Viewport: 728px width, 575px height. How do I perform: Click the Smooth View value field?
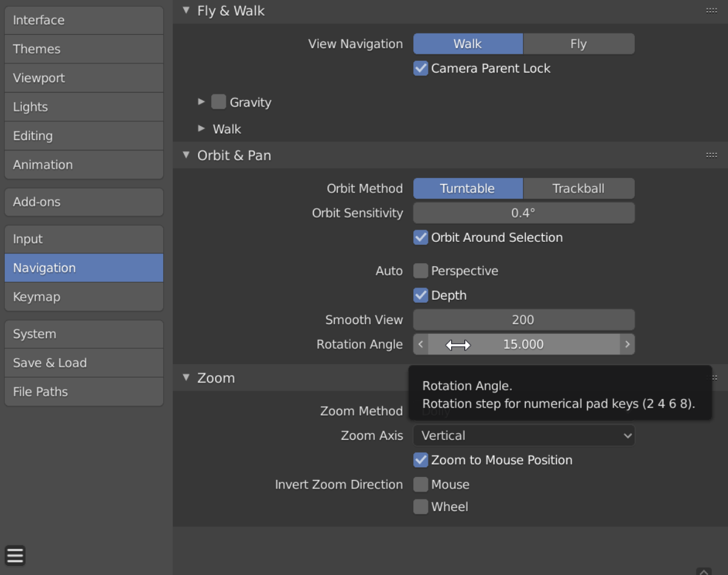point(523,319)
